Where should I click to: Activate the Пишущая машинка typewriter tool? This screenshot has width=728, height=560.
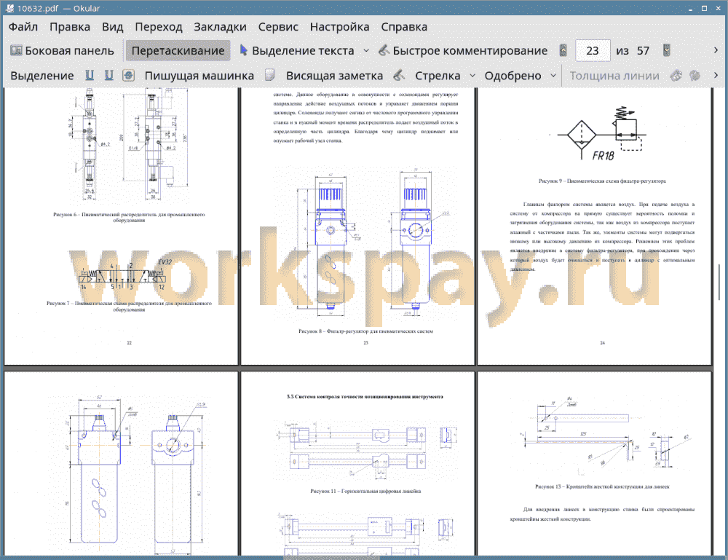[x=199, y=76]
